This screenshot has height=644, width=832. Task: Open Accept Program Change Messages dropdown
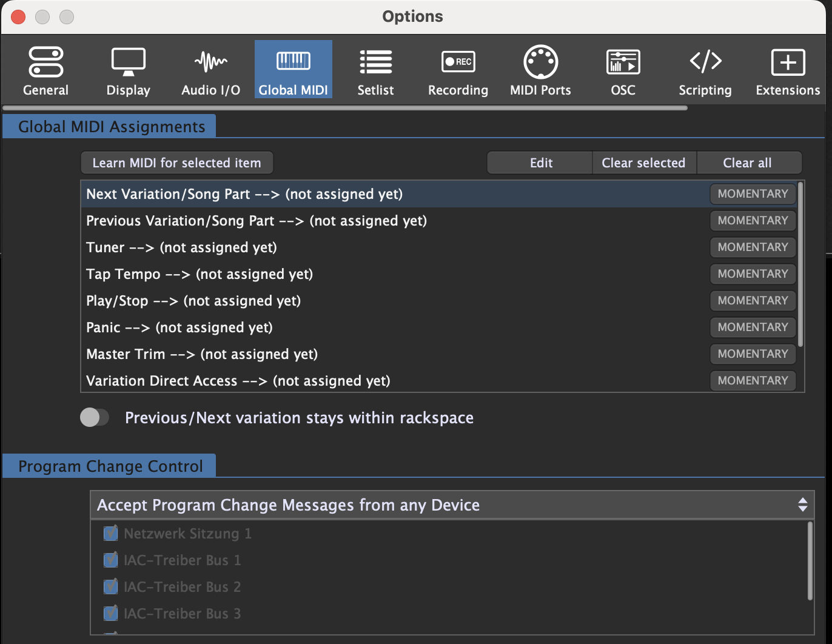(452, 505)
